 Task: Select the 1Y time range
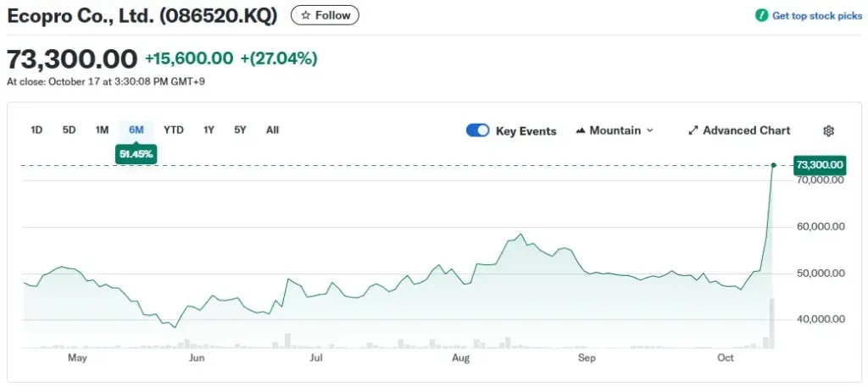[x=209, y=130]
